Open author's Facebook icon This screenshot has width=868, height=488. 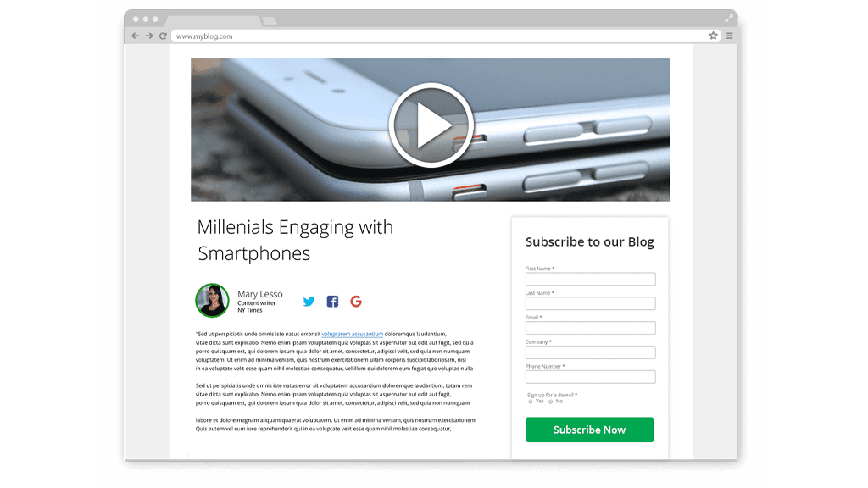(332, 301)
